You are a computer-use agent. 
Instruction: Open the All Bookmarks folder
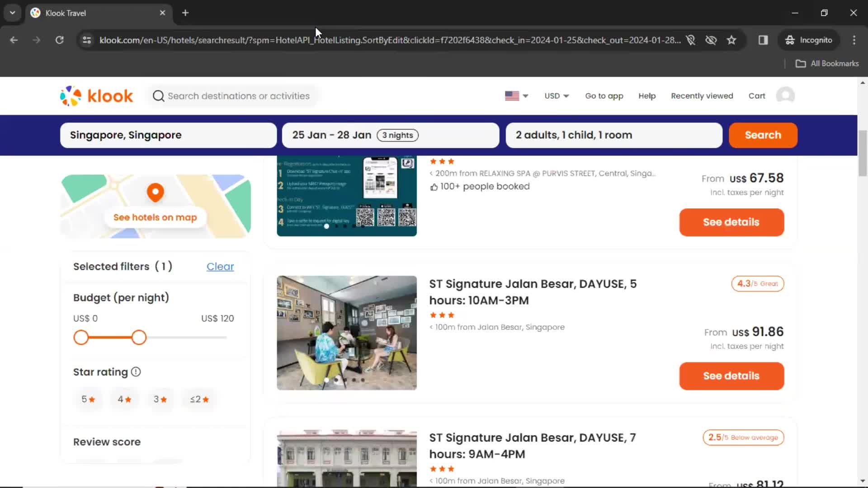[827, 64]
